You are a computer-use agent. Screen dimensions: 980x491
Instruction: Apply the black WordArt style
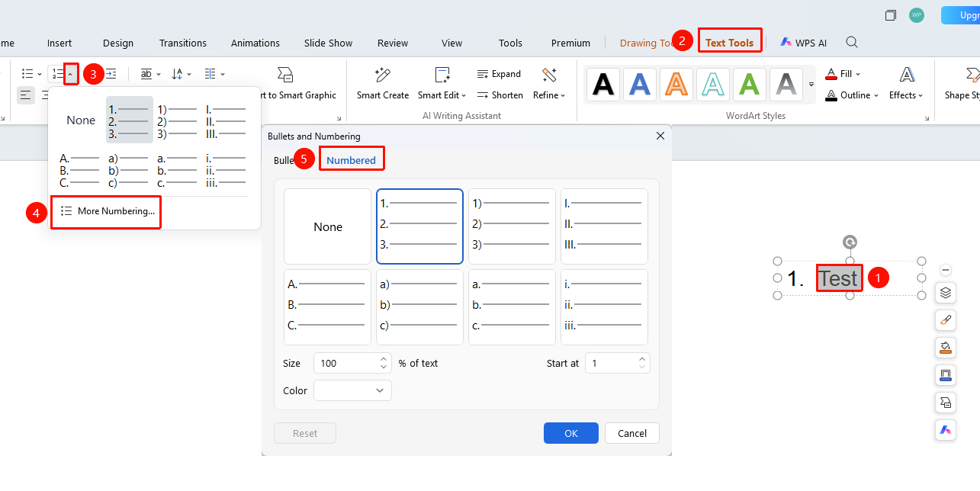(603, 84)
